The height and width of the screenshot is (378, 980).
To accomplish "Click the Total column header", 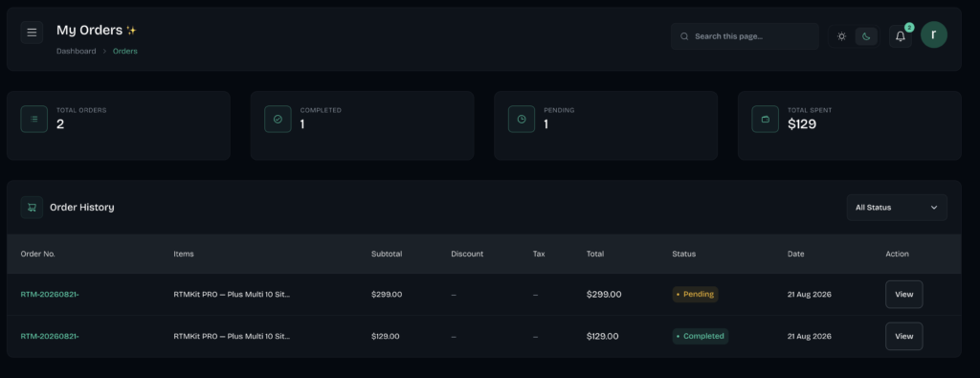I will [x=595, y=254].
